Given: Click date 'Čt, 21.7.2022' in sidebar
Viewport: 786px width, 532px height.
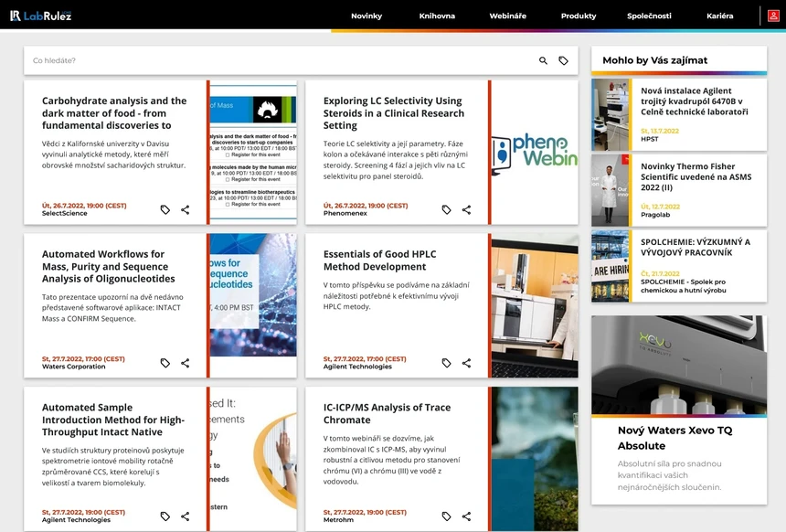Looking at the screenshot, I should coord(660,274).
